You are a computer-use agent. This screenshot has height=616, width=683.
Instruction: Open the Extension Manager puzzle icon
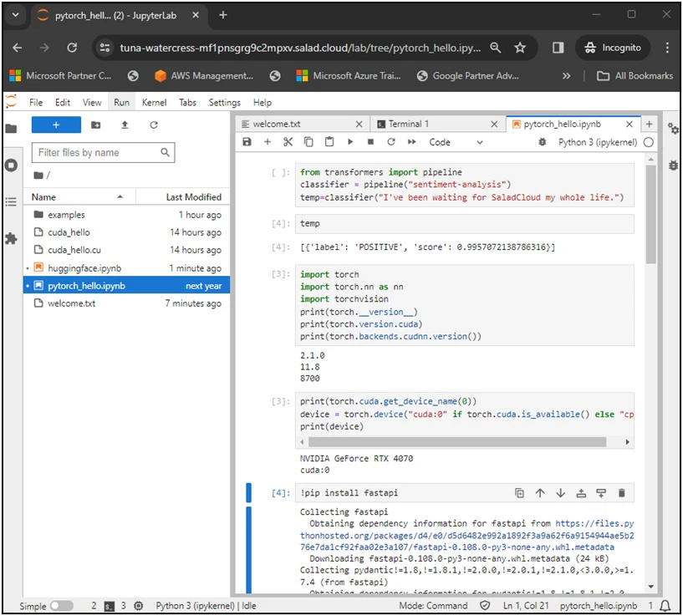(x=11, y=238)
